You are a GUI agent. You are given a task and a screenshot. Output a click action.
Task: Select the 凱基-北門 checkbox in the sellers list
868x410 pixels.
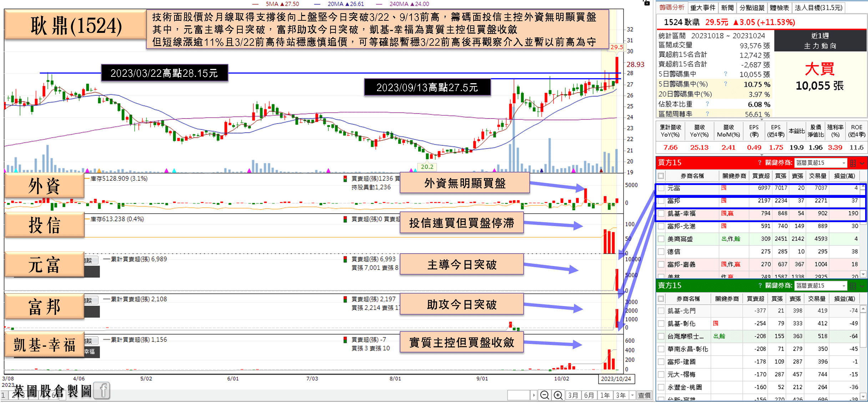point(661,311)
